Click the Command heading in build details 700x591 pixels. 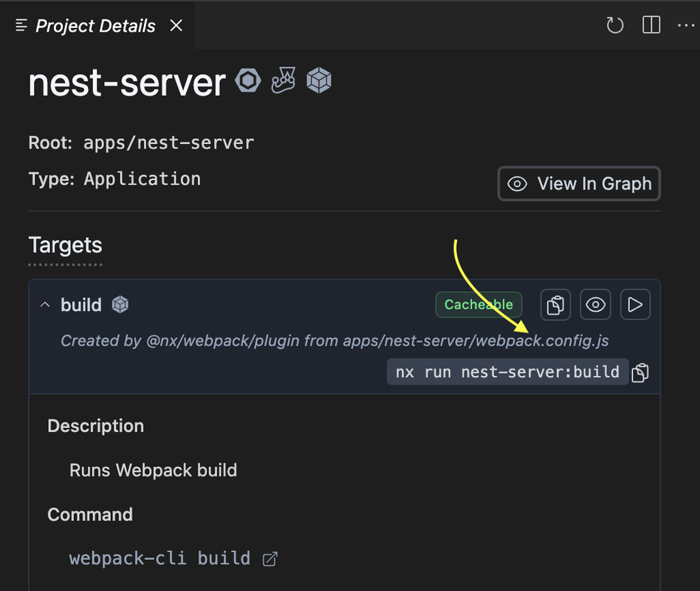[90, 515]
